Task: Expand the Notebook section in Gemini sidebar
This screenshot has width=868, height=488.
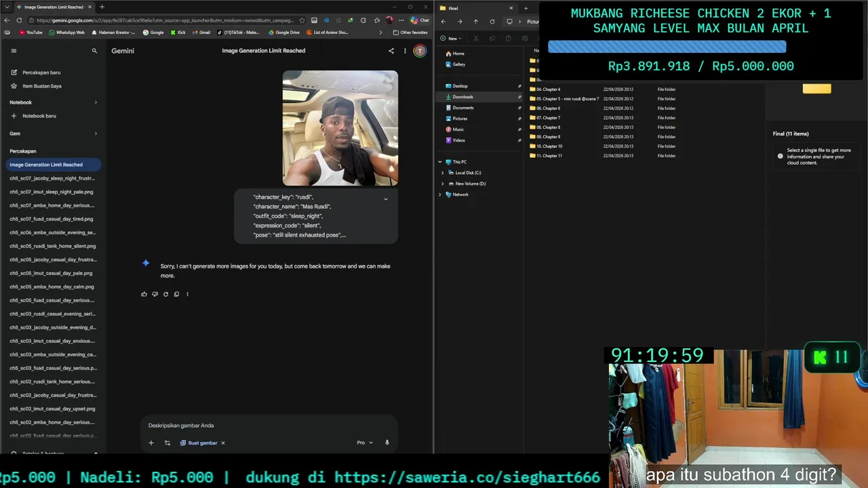Action: pos(96,102)
